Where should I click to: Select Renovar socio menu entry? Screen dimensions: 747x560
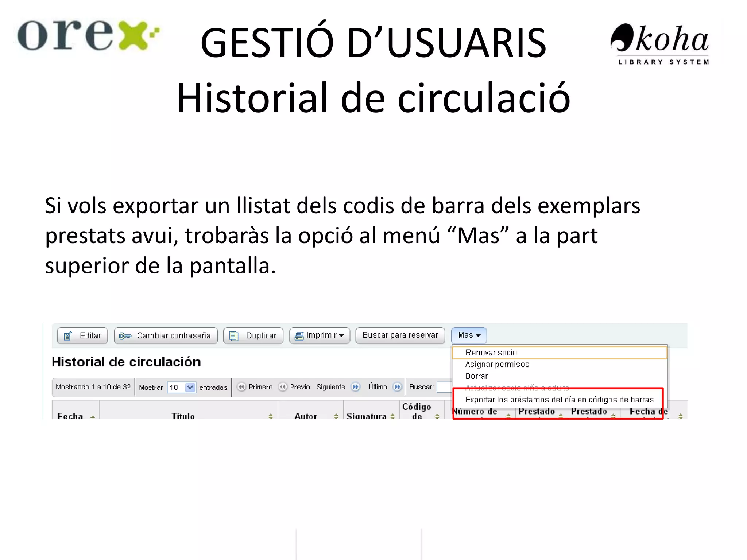(x=560, y=353)
